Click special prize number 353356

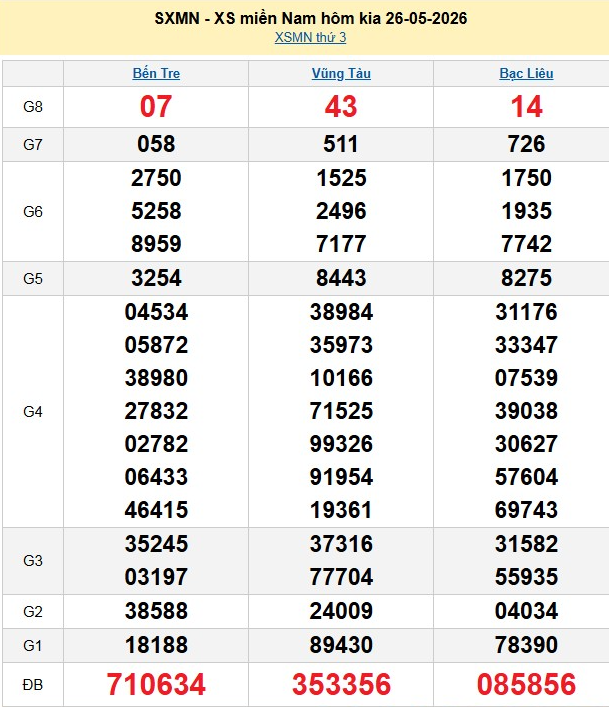pyautogui.click(x=341, y=684)
